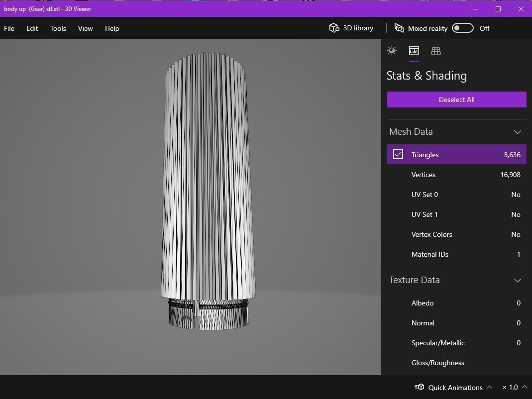Click the 3D gear model in viewport
Image resolution: width=532 pixels, height=399 pixels.
coord(208,190)
